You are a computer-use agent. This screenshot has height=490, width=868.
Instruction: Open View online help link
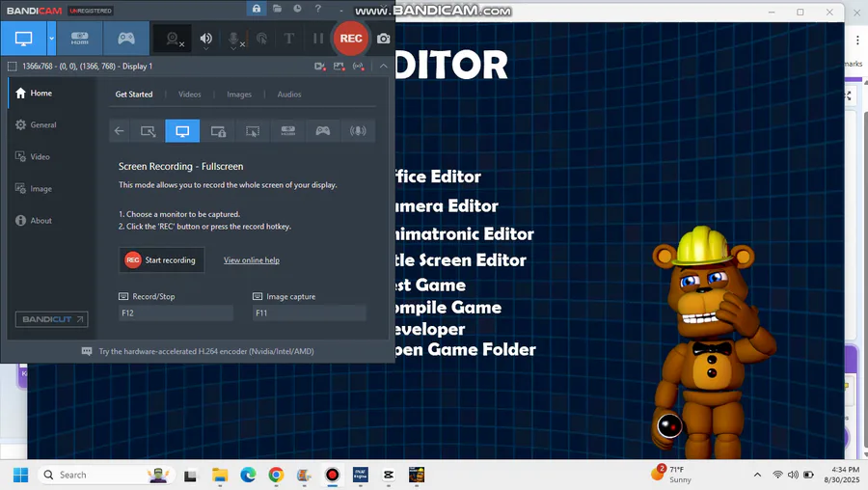[252, 260]
